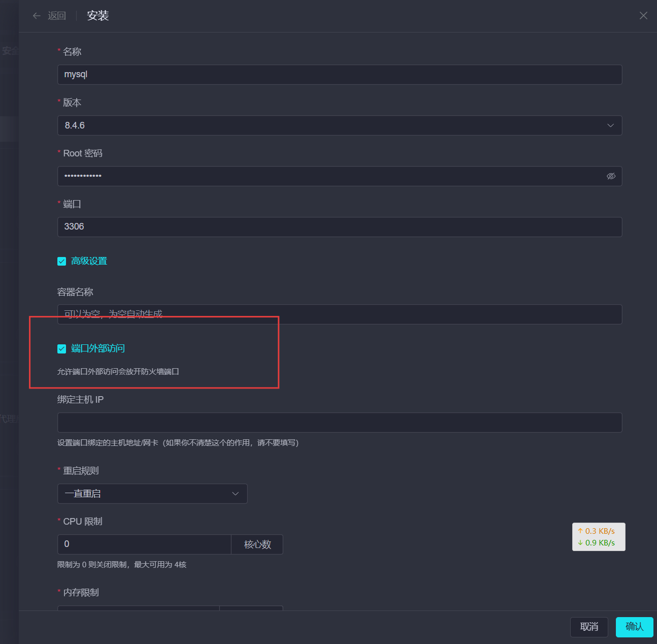Click the download speed arrow indicator
The image size is (657, 644).
point(580,543)
